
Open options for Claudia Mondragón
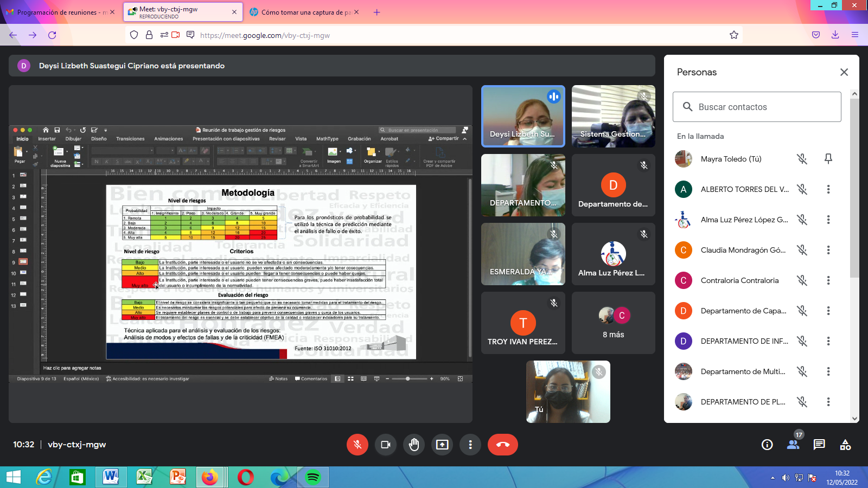click(828, 250)
